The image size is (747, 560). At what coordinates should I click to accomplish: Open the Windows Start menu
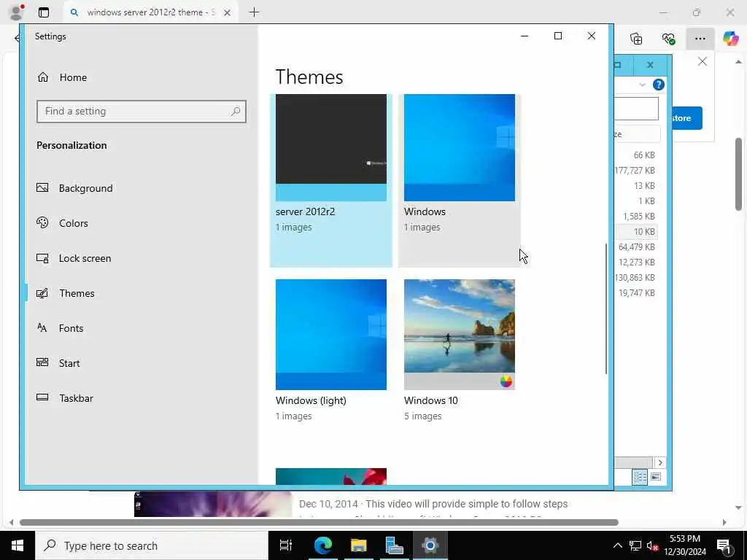click(x=18, y=545)
